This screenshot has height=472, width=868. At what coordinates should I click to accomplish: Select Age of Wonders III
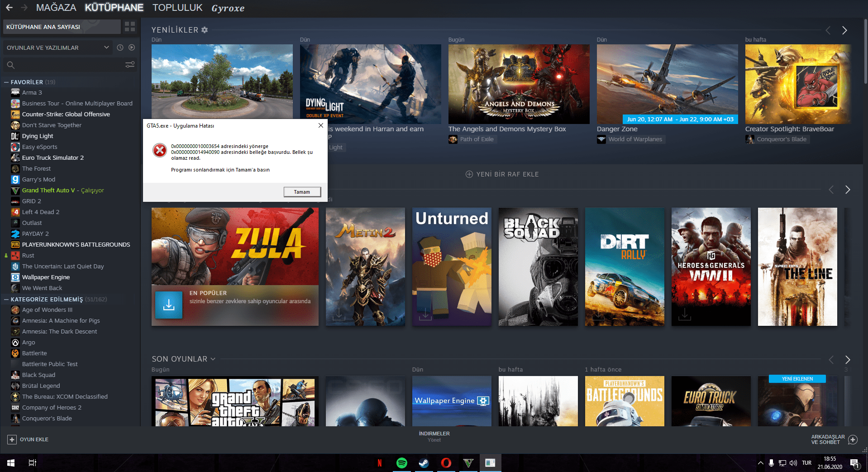(47, 310)
